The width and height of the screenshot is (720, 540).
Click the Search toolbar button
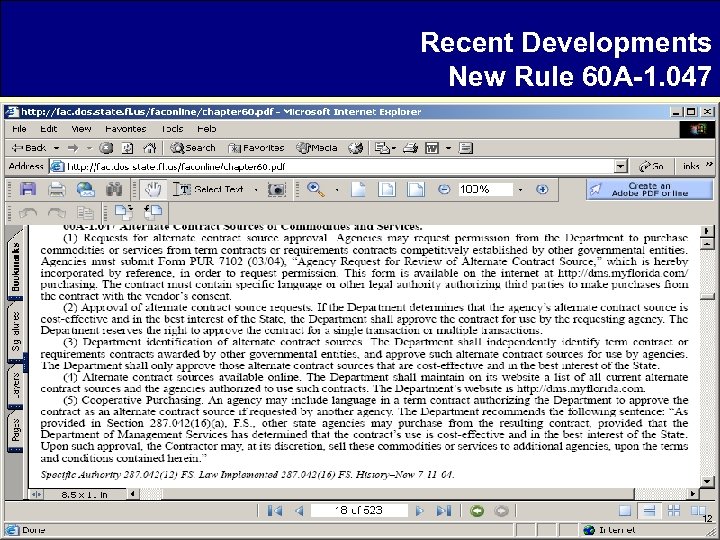point(193,148)
